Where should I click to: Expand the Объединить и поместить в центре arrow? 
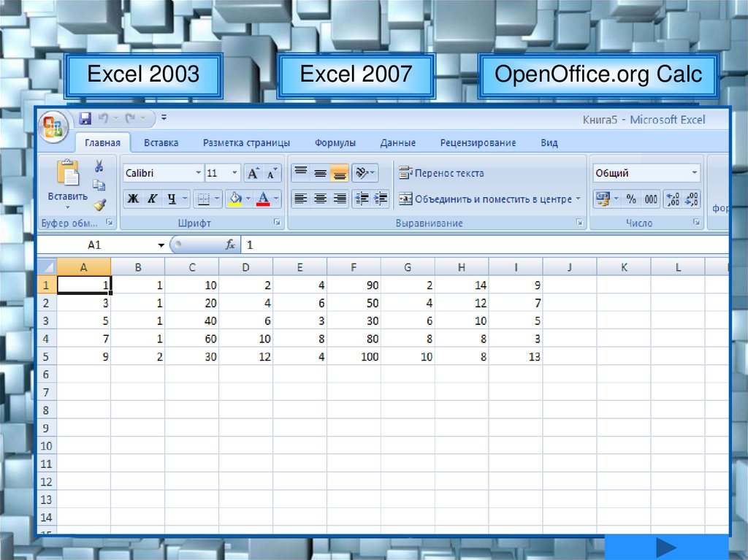(579, 199)
